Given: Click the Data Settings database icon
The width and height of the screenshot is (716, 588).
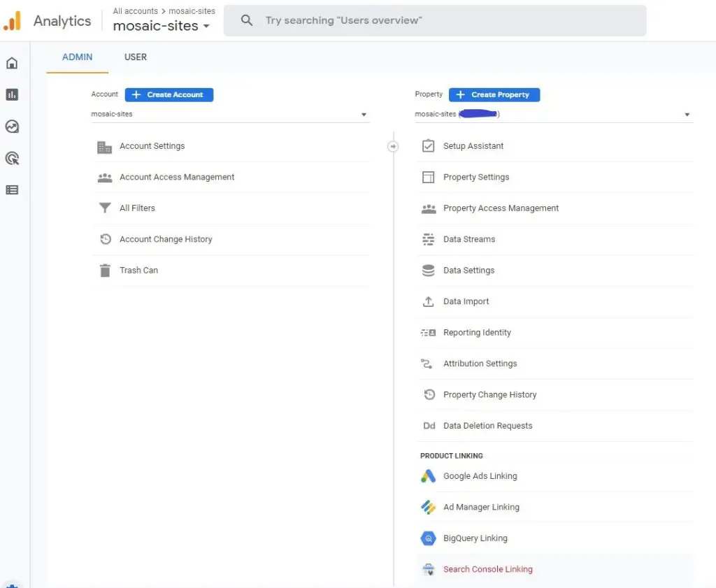Looking at the screenshot, I should click(x=429, y=271).
